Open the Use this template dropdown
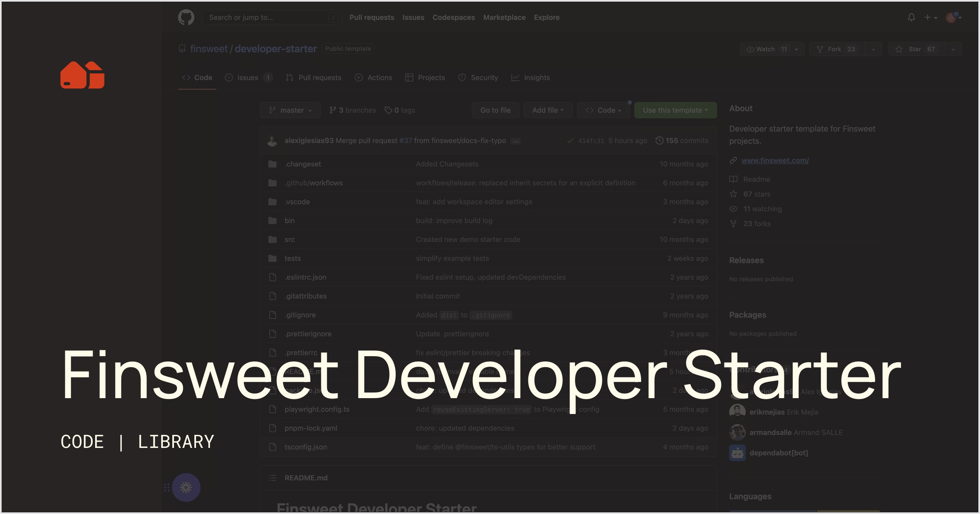The width and height of the screenshot is (980, 514). tap(675, 110)
